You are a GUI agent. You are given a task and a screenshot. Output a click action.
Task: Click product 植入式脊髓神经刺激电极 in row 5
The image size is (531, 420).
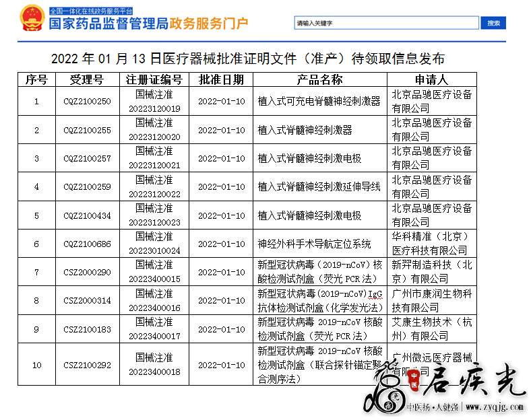(309, 216)
